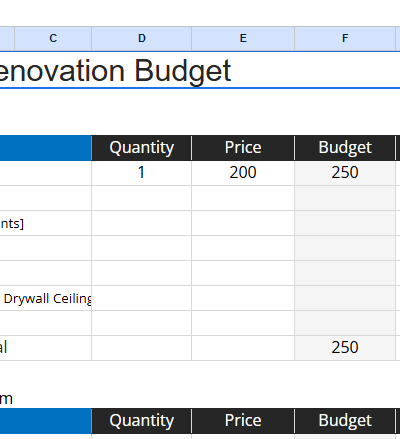This screenshot has height=439, width=400.
Task: Select column F header
Action: pyautogui.click(x=345, y=39)
